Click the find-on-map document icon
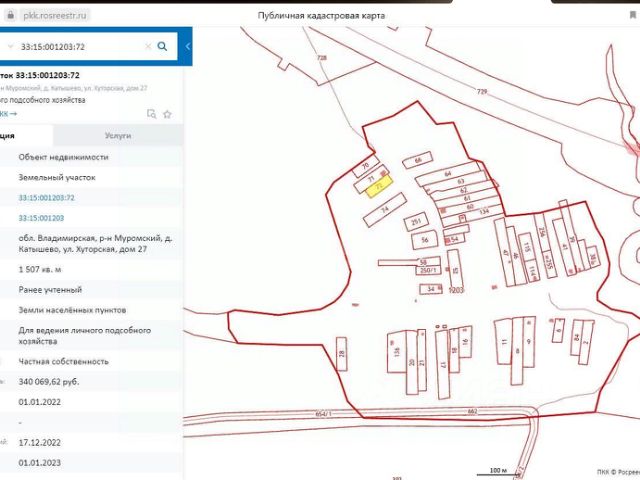Viewport: 640px width, 480px height. [151, 114]
